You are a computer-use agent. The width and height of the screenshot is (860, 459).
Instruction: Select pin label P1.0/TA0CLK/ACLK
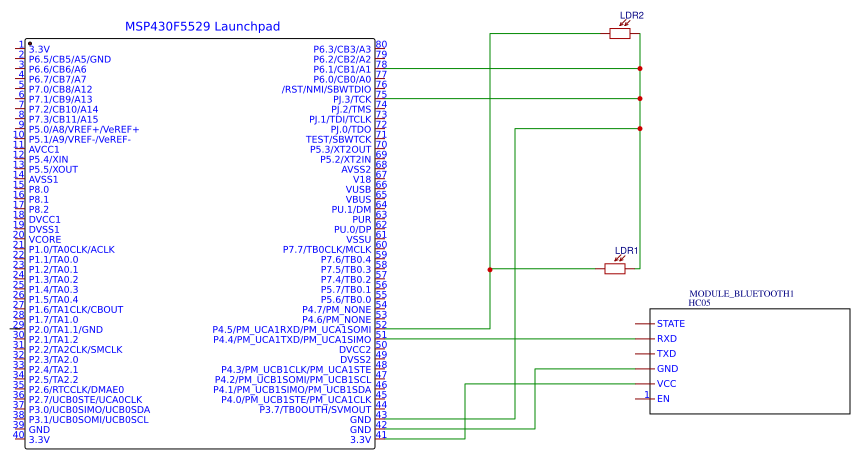[x=72, y=250]
